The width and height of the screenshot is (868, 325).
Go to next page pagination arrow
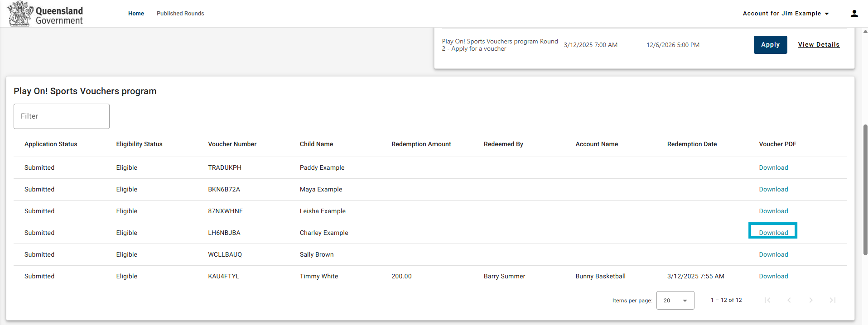click(x=811, y=300)
